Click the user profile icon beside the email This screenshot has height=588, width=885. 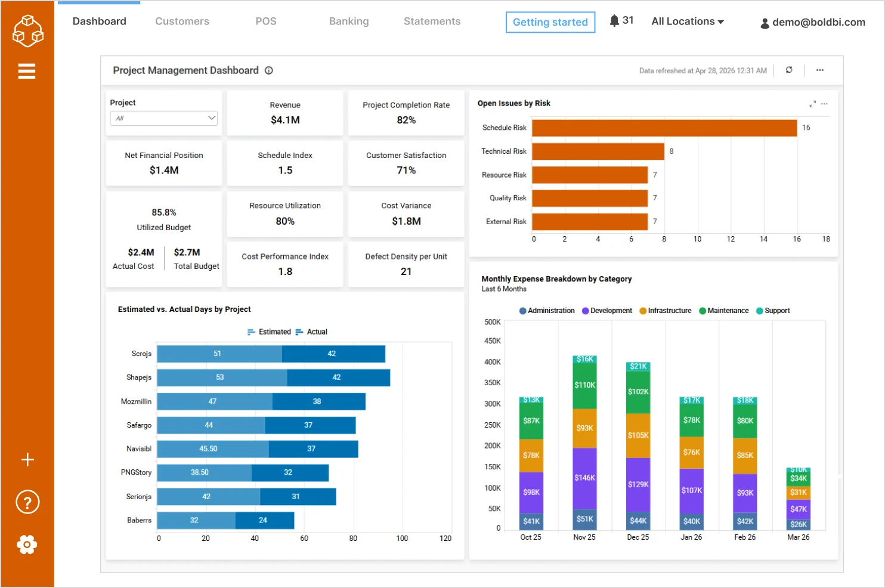765,23
